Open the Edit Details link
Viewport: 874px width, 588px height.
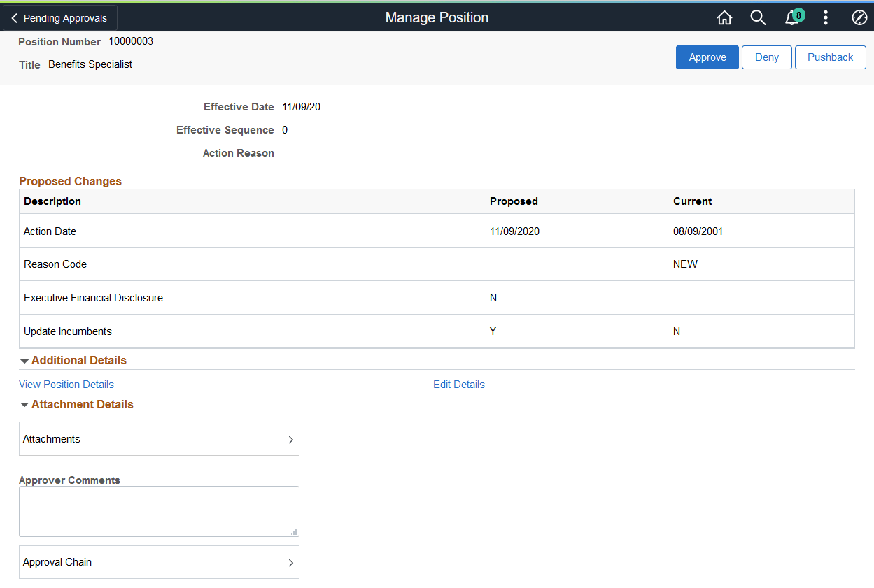(458, 384)
